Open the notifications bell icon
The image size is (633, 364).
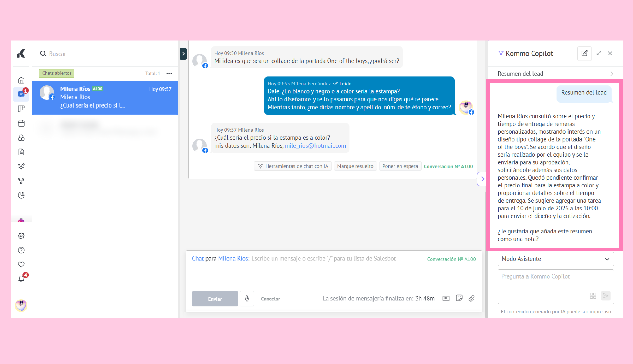point(21,279)
